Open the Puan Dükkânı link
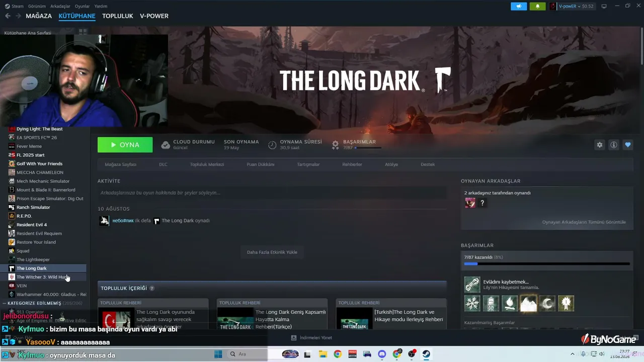The image size is (644, 362). tap(261, 164)
